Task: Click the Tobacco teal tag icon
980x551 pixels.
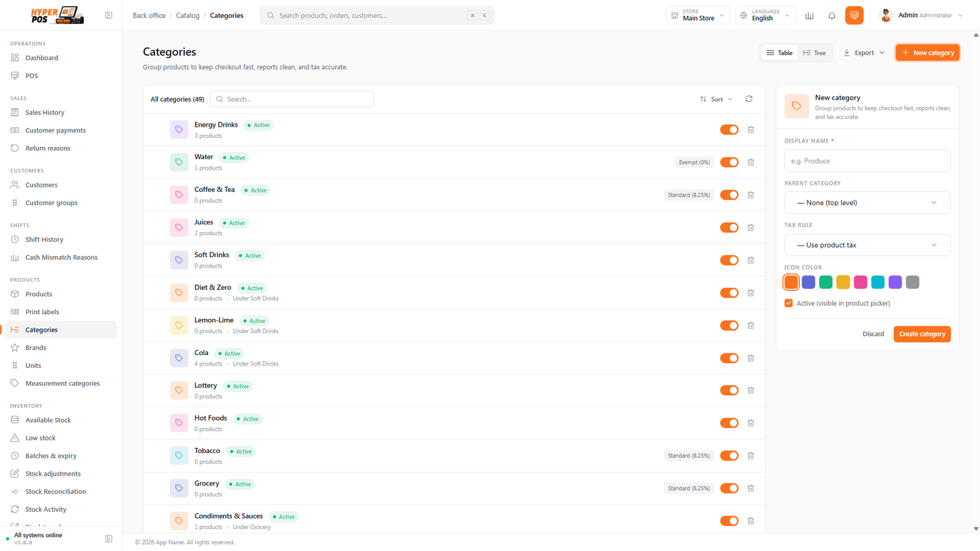Action: tap(179, 455)
